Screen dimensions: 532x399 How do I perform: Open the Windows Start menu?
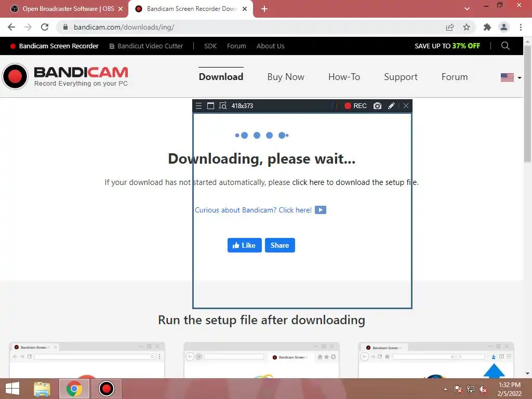(x=12, y=389)
